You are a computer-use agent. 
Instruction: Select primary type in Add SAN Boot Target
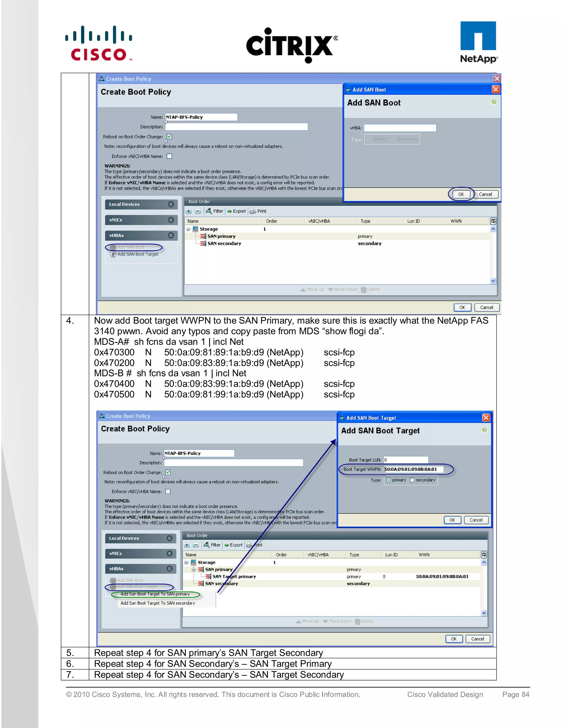tap(388, 480)
